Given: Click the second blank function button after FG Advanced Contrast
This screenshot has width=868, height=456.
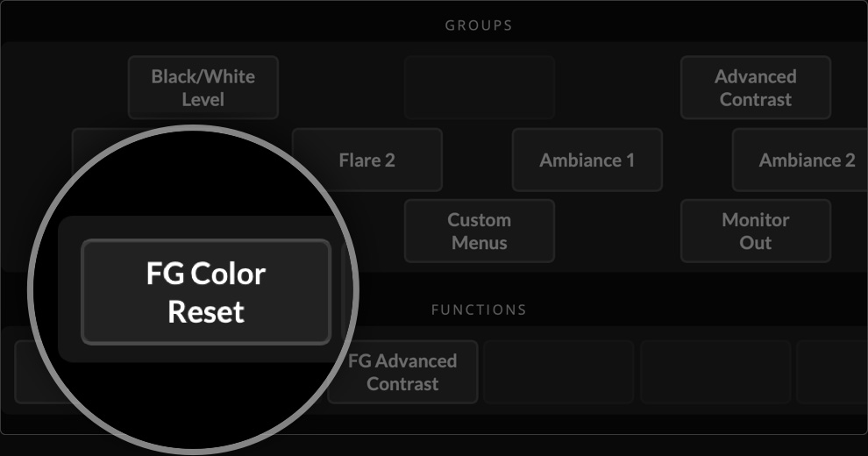Looking at the screenshot, I should [715, 372].
